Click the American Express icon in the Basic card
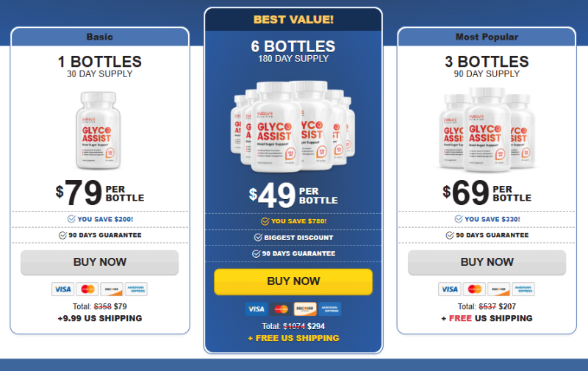The width and height of the screenshot is (588, 371). [136, 289]
